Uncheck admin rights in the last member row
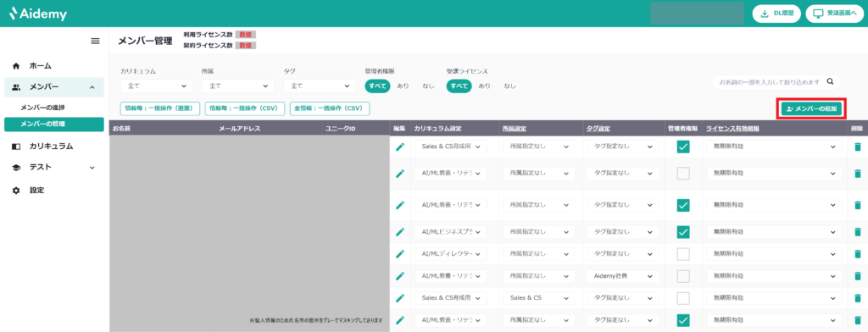 683,320
